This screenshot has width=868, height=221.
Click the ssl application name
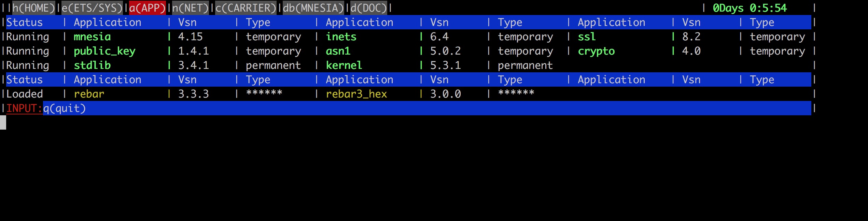pos(587,36)
